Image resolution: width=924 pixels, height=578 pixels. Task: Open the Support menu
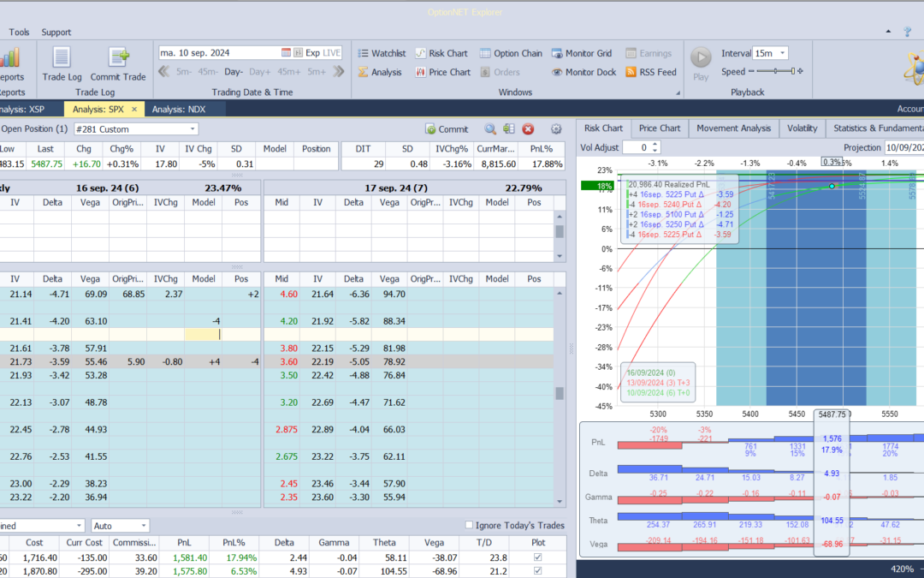click(56, 32)
